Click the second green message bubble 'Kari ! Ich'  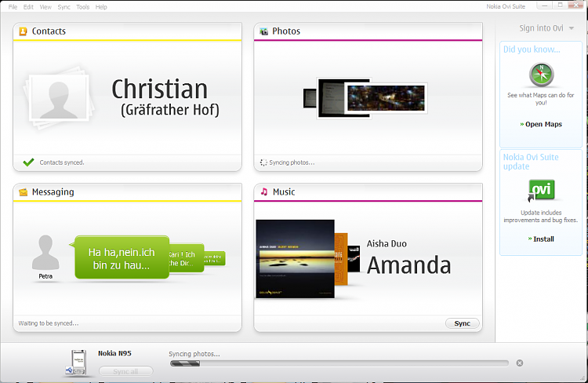187,258
